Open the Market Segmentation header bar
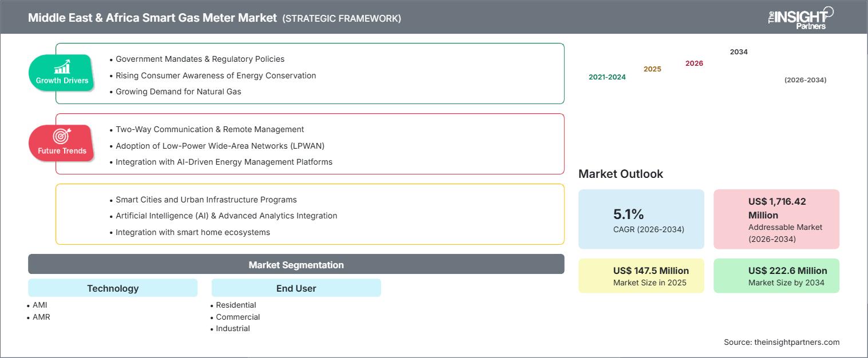 point(296,265)
